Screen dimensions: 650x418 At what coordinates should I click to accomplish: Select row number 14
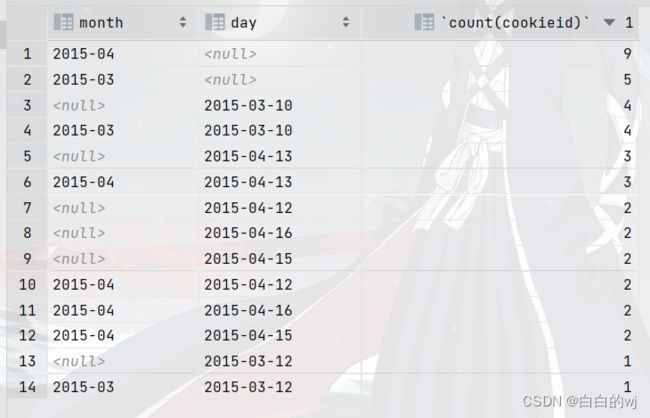tap(27, 386)
